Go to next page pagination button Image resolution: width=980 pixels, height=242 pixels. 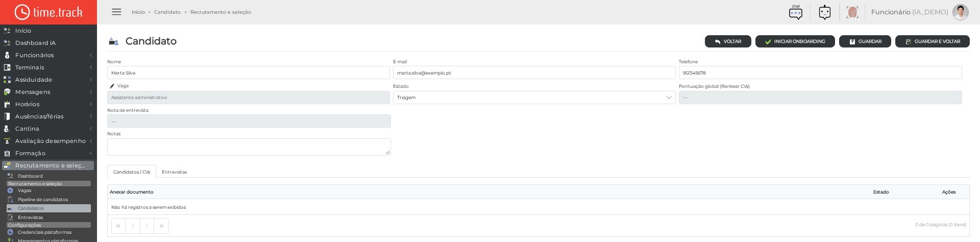[147, 226]
